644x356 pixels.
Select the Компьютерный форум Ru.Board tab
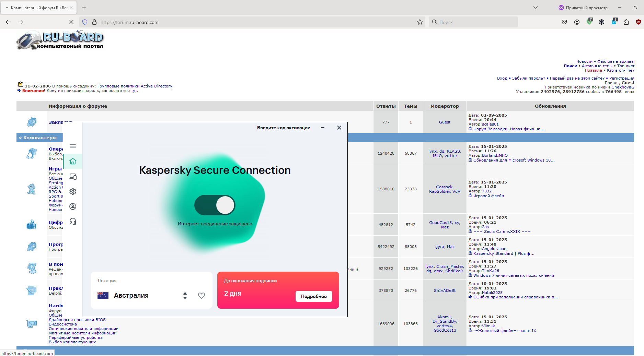[x=39, y=8]
